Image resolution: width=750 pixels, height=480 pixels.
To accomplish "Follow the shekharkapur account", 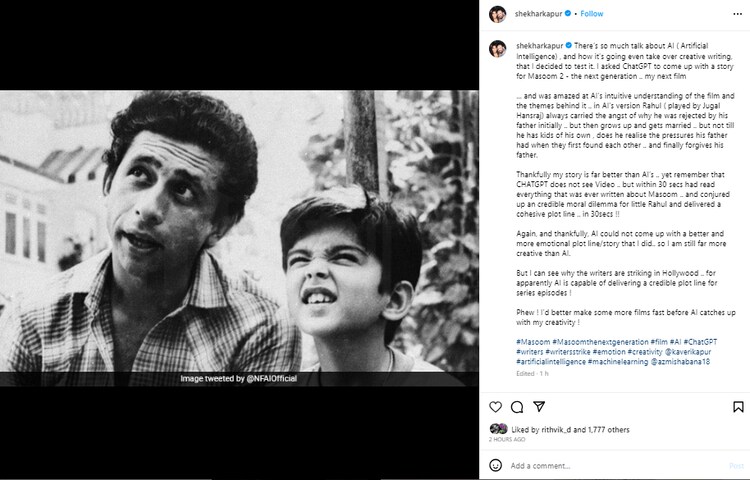I will 592,14.
